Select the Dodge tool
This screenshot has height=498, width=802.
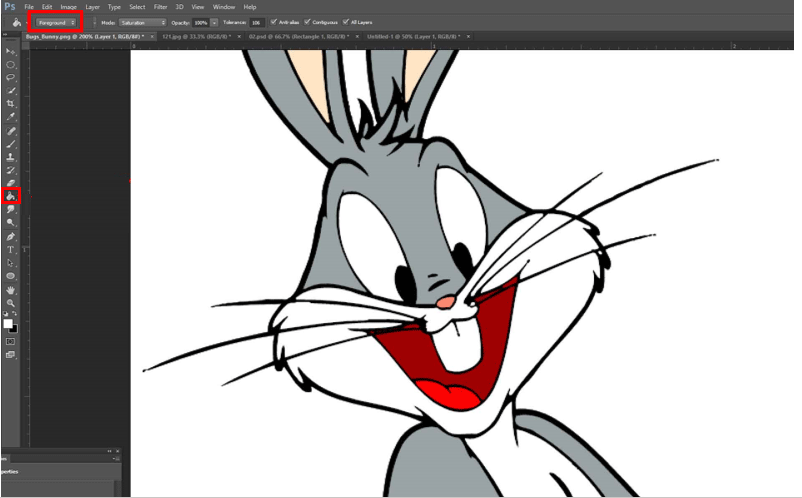point(10,222)
